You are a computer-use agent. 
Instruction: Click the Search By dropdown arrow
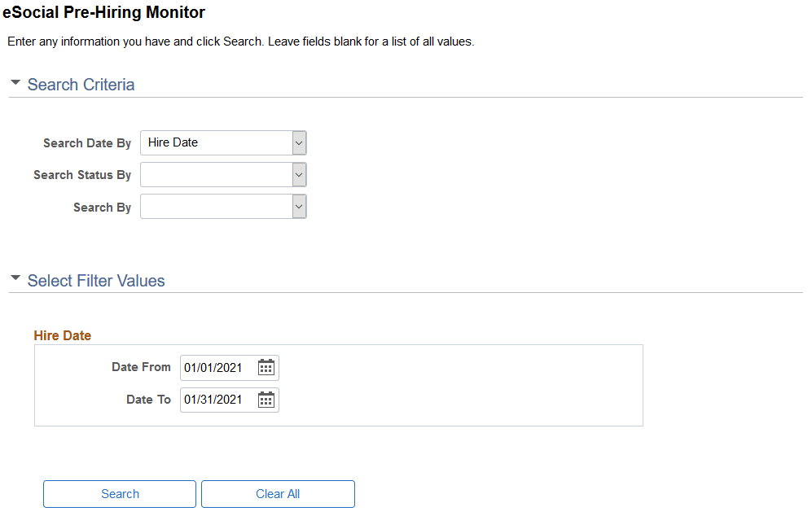tap(299, 206)
